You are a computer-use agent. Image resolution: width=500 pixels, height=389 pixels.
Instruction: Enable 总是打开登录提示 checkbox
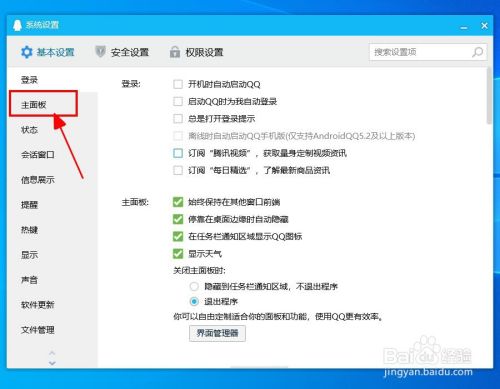pos(178,119)
